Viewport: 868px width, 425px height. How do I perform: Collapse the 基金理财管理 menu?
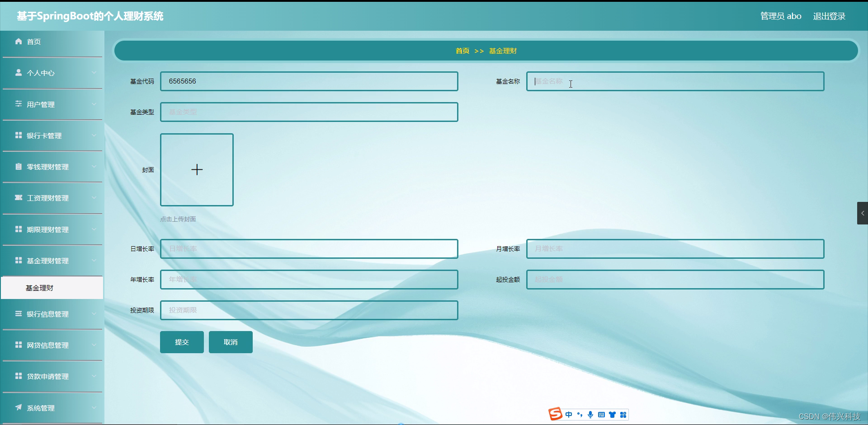(x=94, y=260)
